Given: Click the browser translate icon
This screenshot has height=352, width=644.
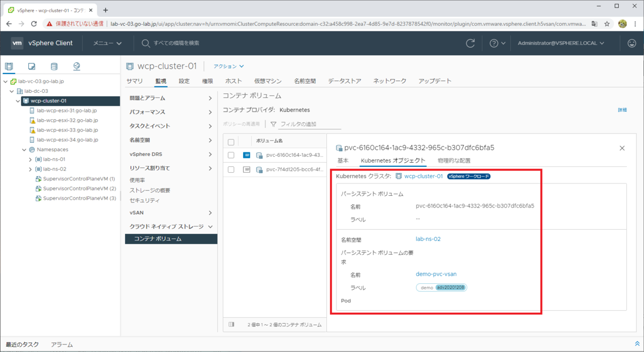Looking at the screenshot, I should [x=594, y=24].
